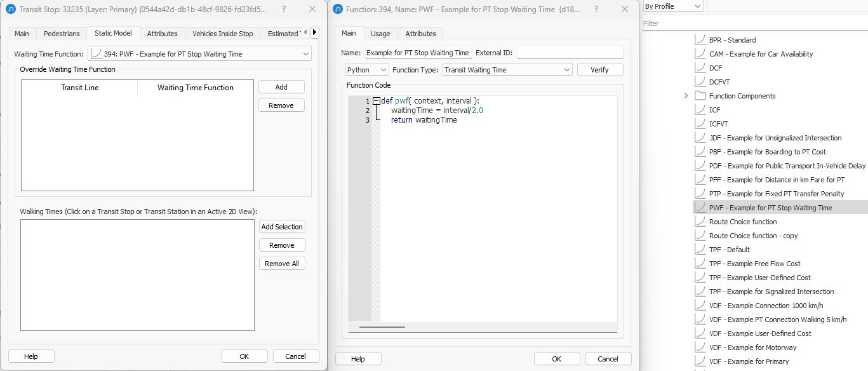
Task: Click help question mark in Function dialog title
Action: (x=595, y=10)
